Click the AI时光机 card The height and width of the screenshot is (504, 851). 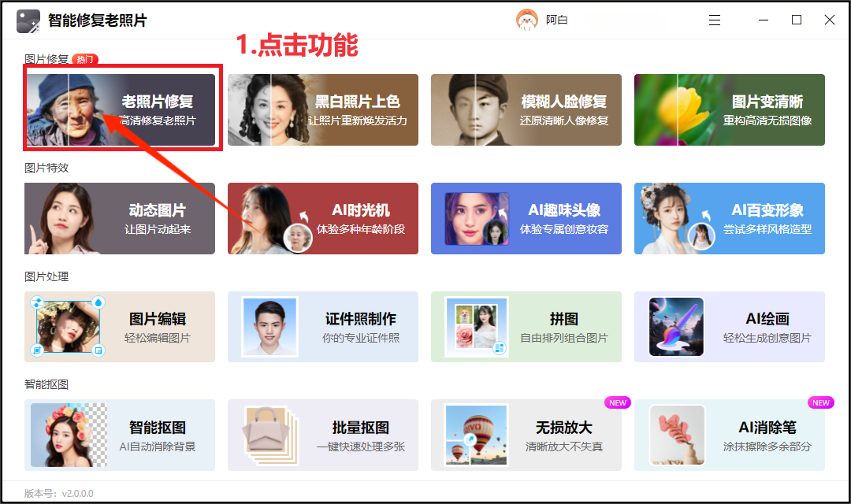tap(323, 219)
